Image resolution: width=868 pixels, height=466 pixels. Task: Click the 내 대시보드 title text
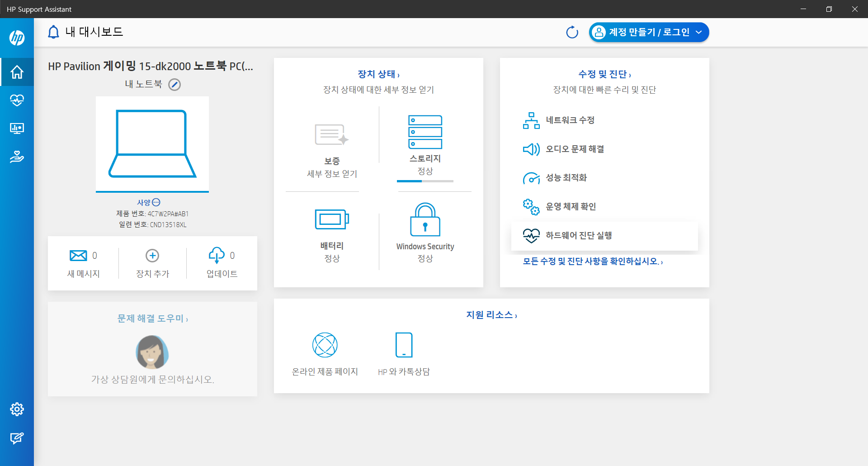tap(94, 32)
